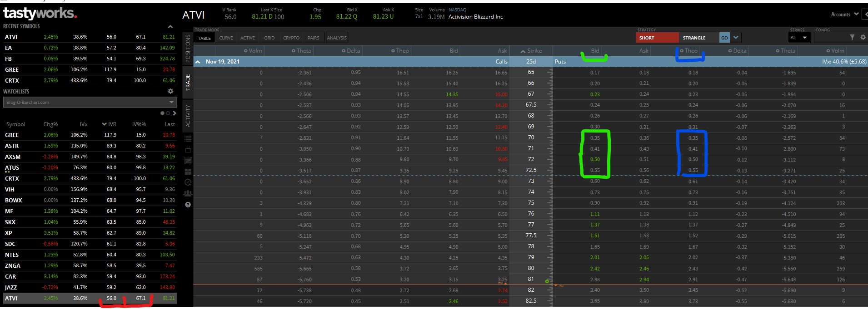This screenshot has height=309, width=868.
Task: Click the STRANGLE strategy button
Action: pos(699,38)
